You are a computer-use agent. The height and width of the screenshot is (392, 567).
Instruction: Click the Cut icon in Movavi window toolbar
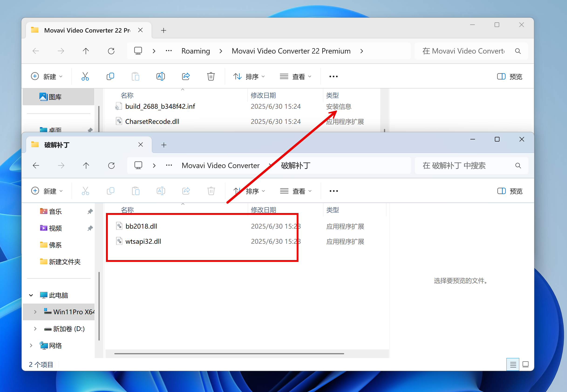[85, 77]
